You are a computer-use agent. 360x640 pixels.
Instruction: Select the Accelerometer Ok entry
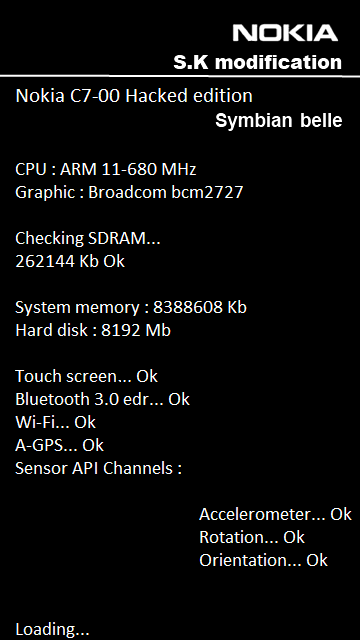pyautogui.click(x=275, y=514)
